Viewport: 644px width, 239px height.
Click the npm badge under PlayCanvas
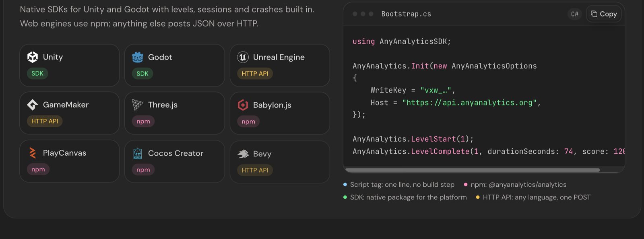point(38,169)
